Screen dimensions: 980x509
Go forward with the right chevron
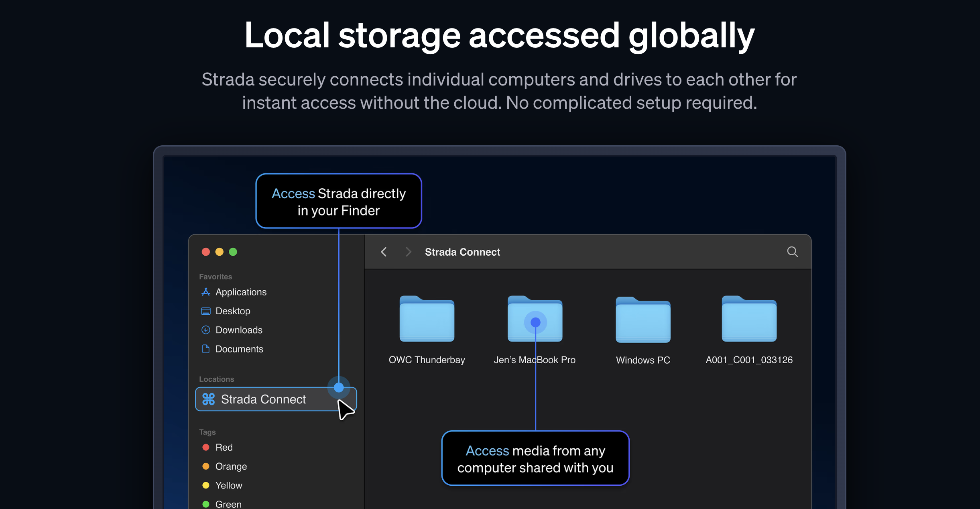point(409,252)
